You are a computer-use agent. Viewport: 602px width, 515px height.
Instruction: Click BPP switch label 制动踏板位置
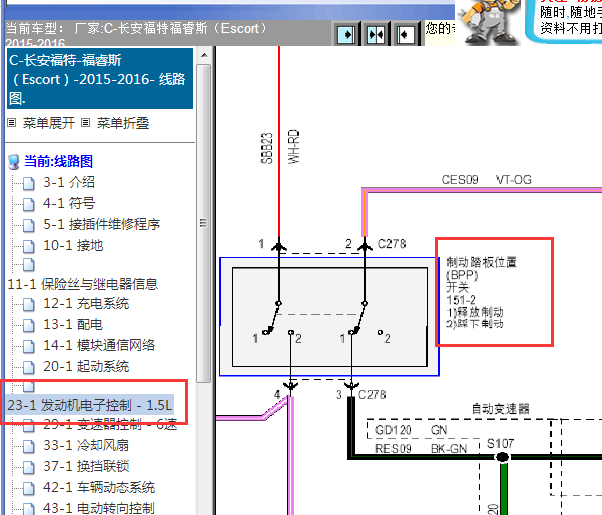(x=481, y=262)
